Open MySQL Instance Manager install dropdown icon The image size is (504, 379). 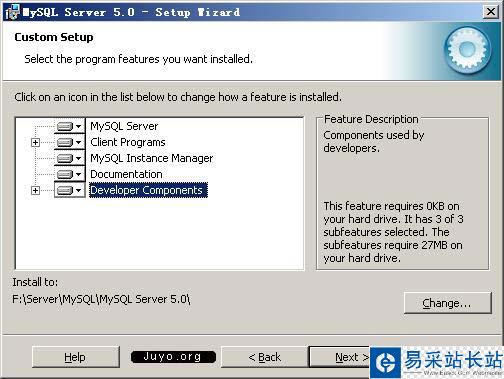point(70,158)
